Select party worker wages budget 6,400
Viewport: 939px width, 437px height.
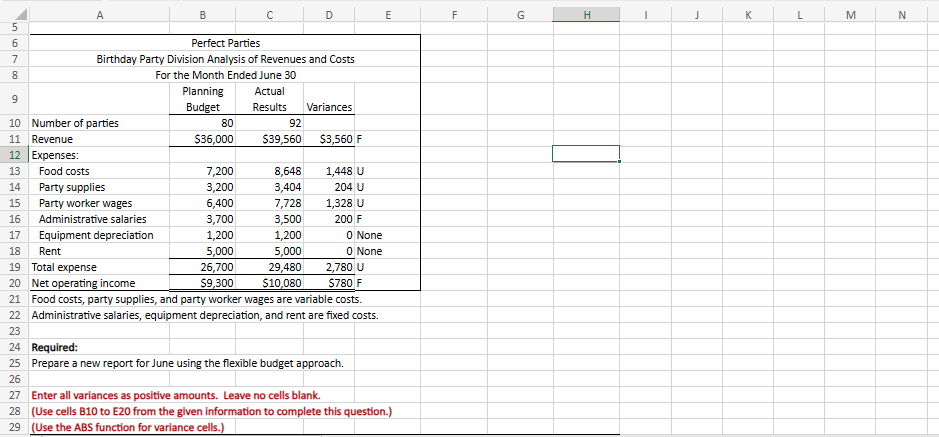pyautogui.click(x=202, y=203)
